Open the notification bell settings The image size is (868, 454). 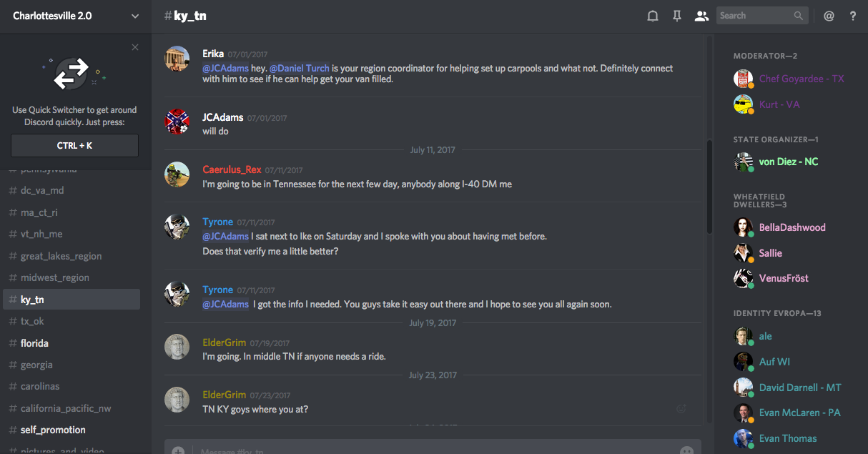[x=652, y=16]
